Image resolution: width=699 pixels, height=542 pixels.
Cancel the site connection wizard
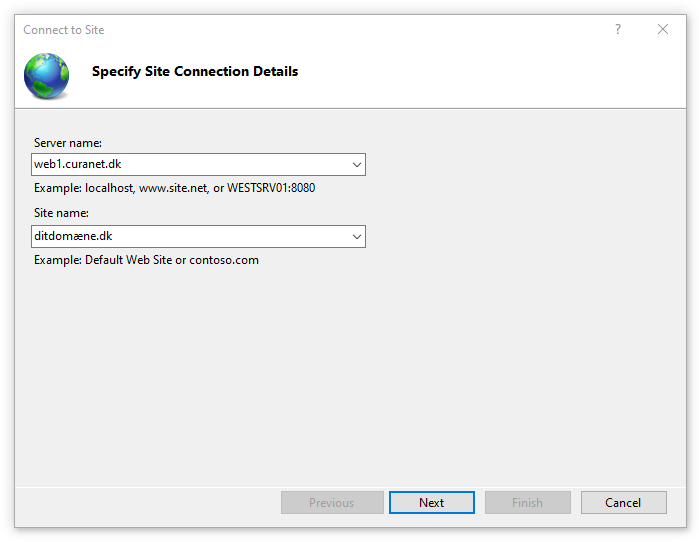coord(623,503)
